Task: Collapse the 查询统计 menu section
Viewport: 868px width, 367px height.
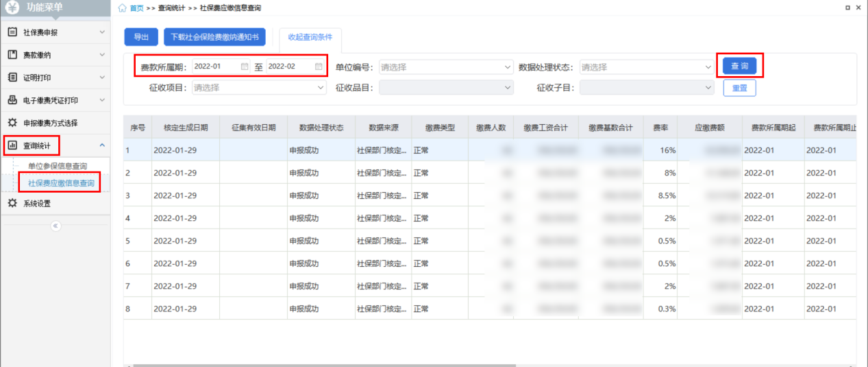Action: 102,145
